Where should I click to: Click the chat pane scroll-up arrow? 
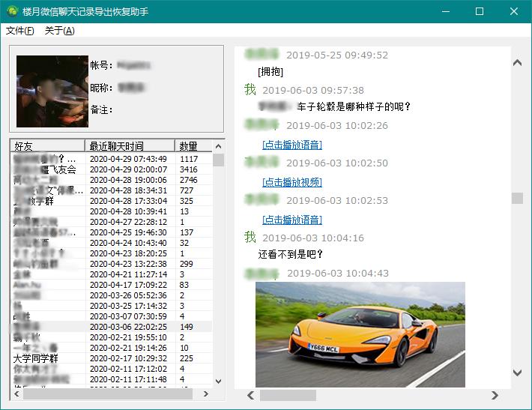[517, 62]
